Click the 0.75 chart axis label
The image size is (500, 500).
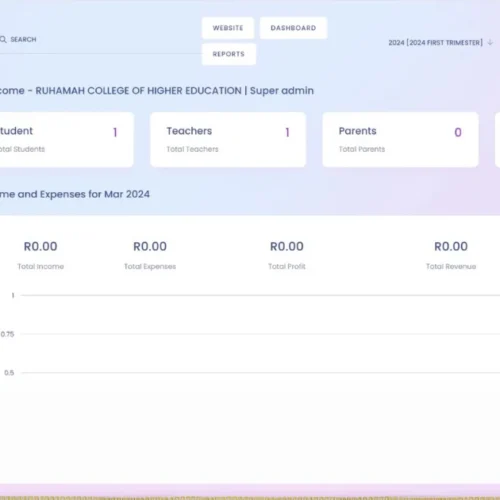tap(7, 334)
